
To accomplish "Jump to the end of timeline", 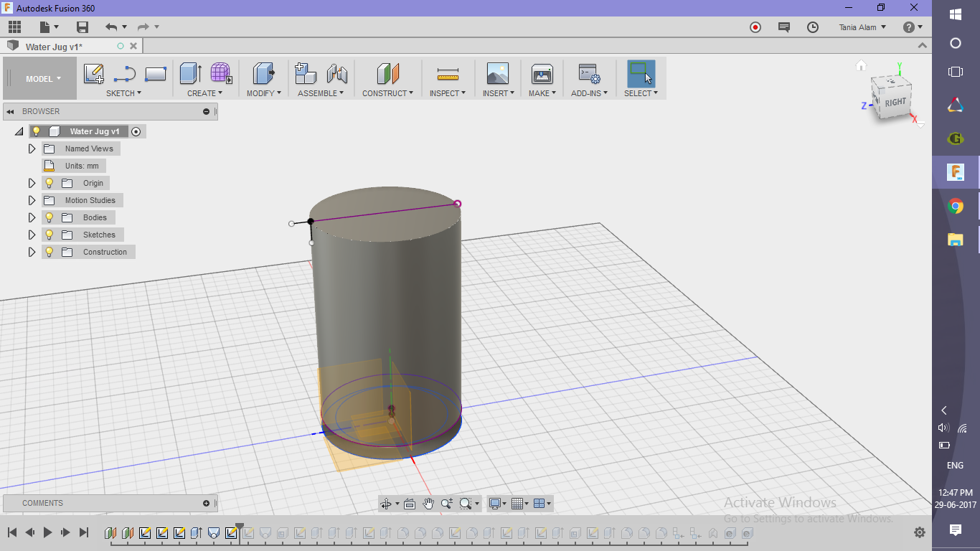I will coord(83,532).
